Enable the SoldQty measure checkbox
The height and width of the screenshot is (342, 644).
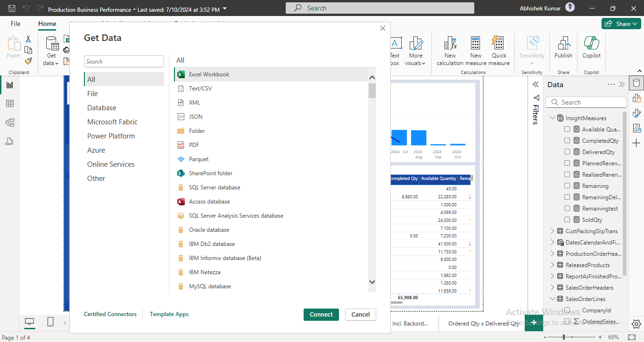[x=567, y=220]
